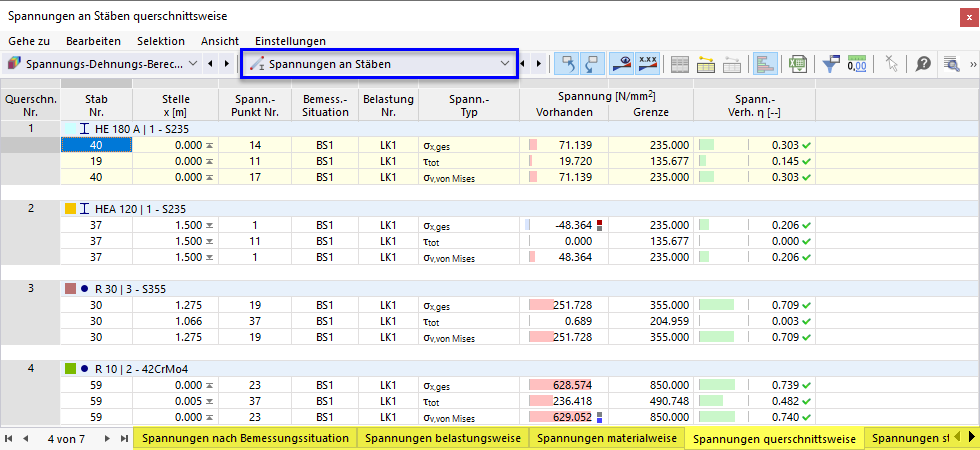The width and height of the screenshot is (980, 450).
Task: Select the R 30 | 3 - S355 row
Action: pos(520,289)
